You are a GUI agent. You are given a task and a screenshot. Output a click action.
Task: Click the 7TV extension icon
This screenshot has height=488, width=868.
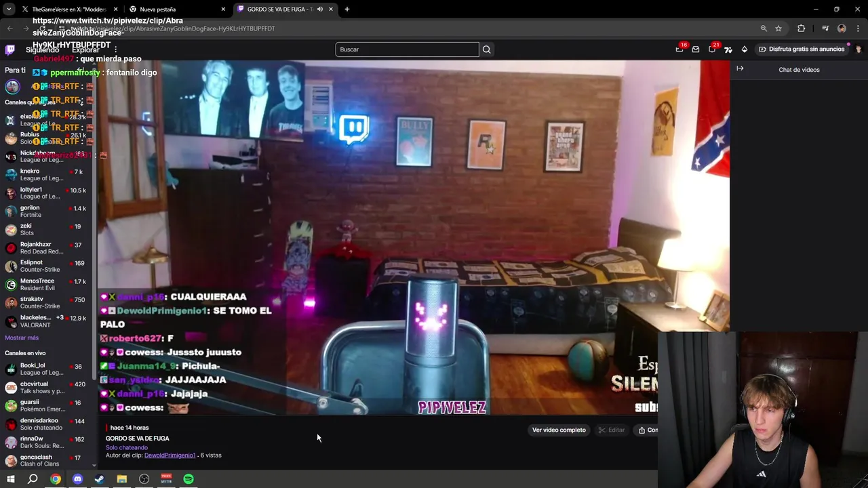click(728, 49)
